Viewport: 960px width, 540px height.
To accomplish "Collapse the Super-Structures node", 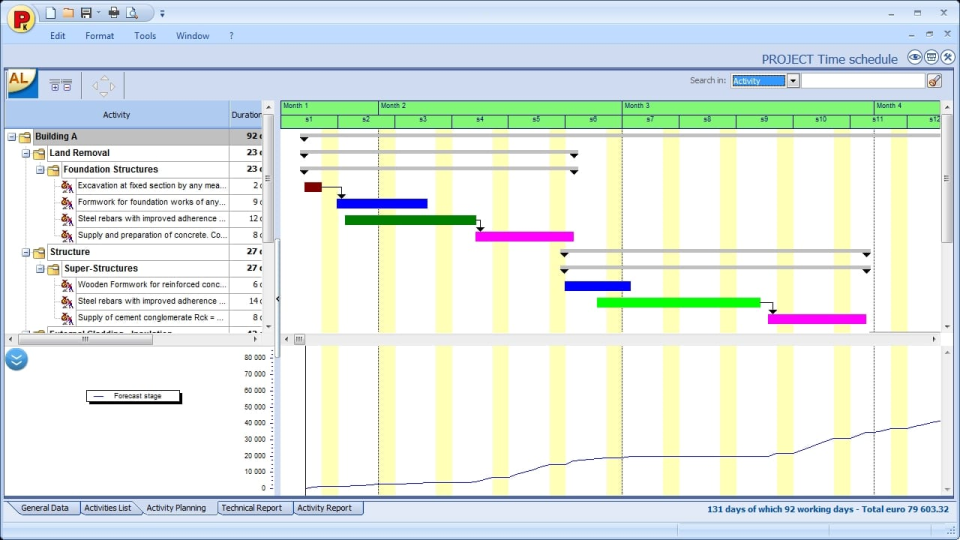I will click(40, 268).
